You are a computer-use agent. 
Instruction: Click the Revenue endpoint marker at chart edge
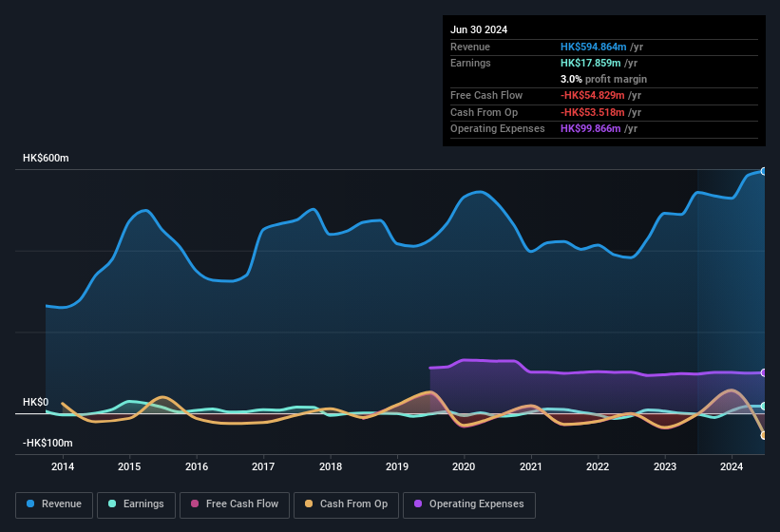[764, 171]
